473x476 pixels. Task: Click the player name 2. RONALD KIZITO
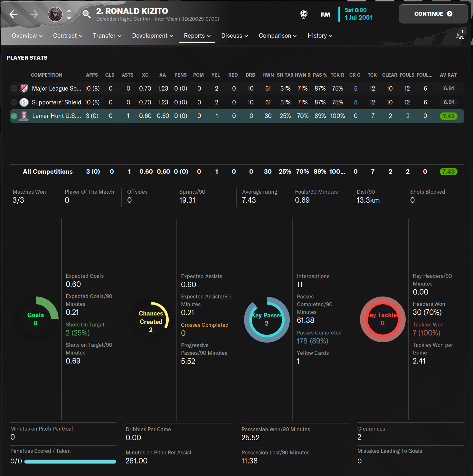point(132,11)
